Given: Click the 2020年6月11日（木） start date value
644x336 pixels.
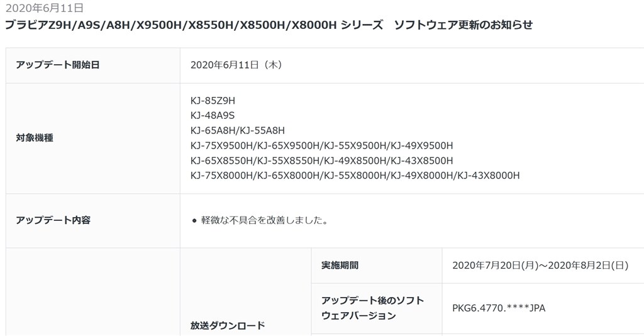Looking at the screenshot, I should point(236,65).
